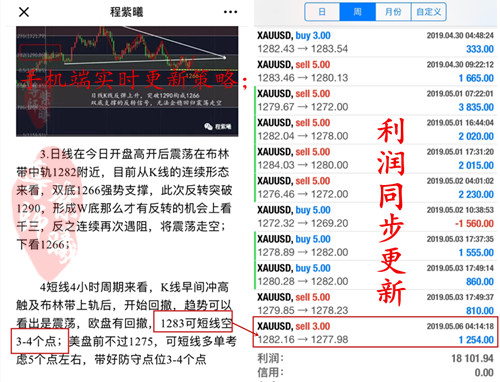The height and width of the screenshot is (382, 500).
Task: Open the sell trade 1276.46 to 1272.00
Action: tap(375, 187)
